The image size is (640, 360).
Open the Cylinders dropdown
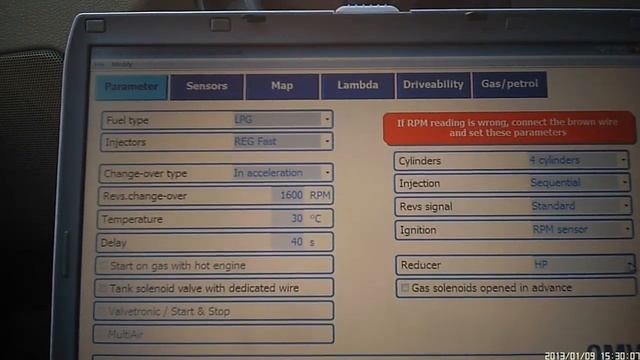(x=623, y=160)
